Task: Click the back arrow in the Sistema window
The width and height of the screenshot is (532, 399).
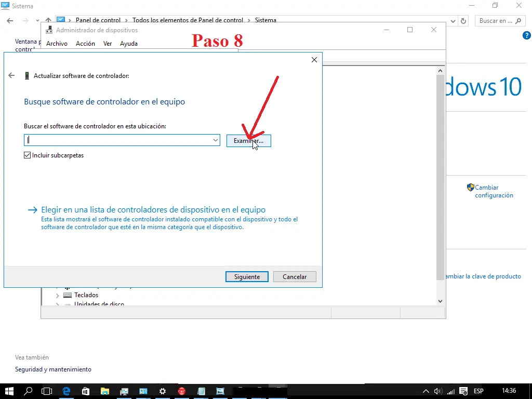Action: point(10,21)
